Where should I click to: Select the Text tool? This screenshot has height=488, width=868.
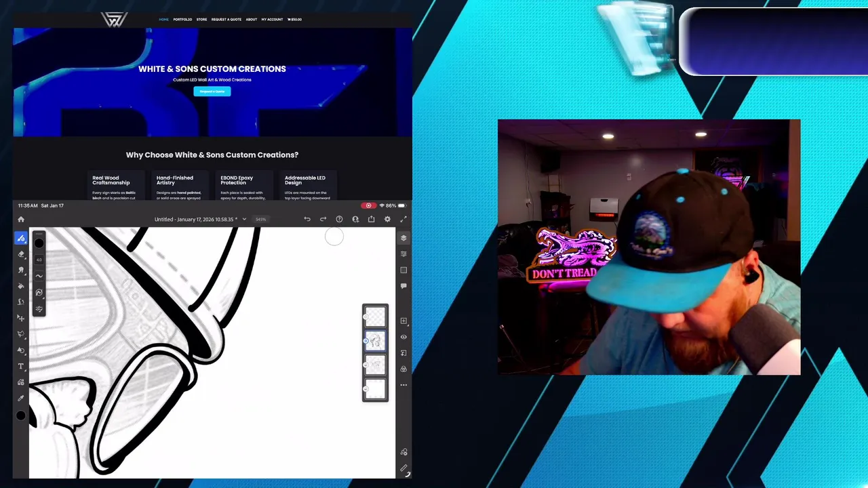click(x=21, y=367)
